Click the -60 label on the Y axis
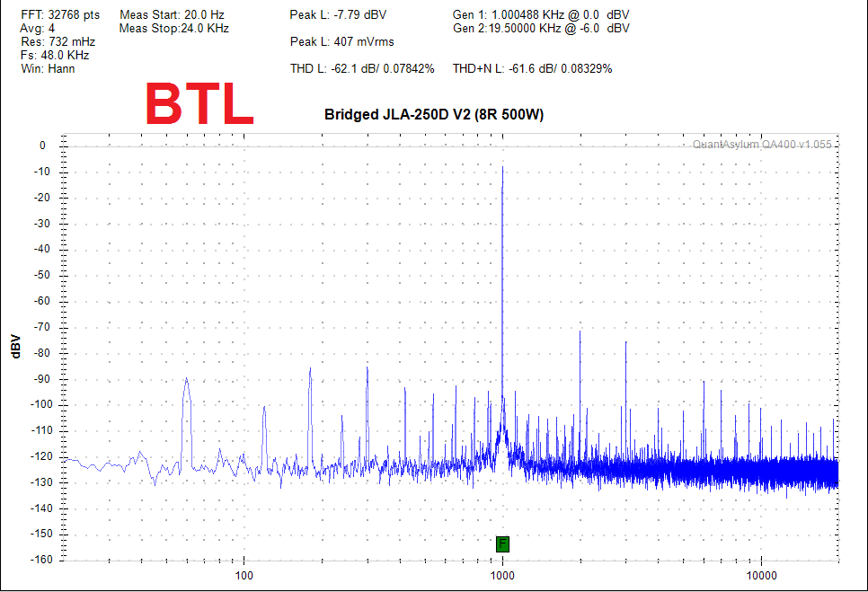Image resolution: width=868 pixels, height=592 pixels. click(41, 301)
